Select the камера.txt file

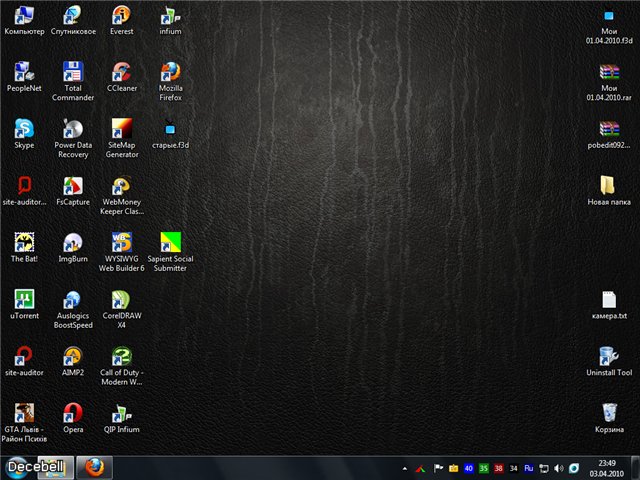(x=609, y=305)
